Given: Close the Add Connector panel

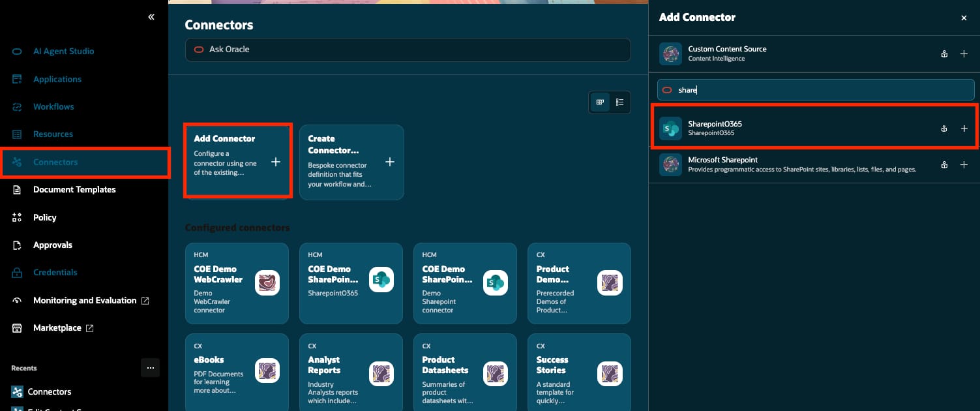Looking at the screenshot, I should 964,18.
